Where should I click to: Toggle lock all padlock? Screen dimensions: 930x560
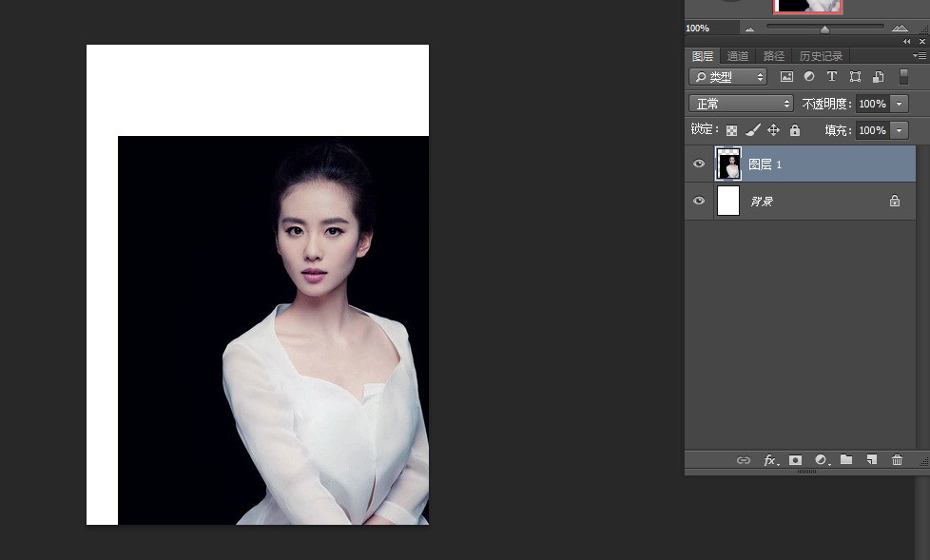(795, 130)
